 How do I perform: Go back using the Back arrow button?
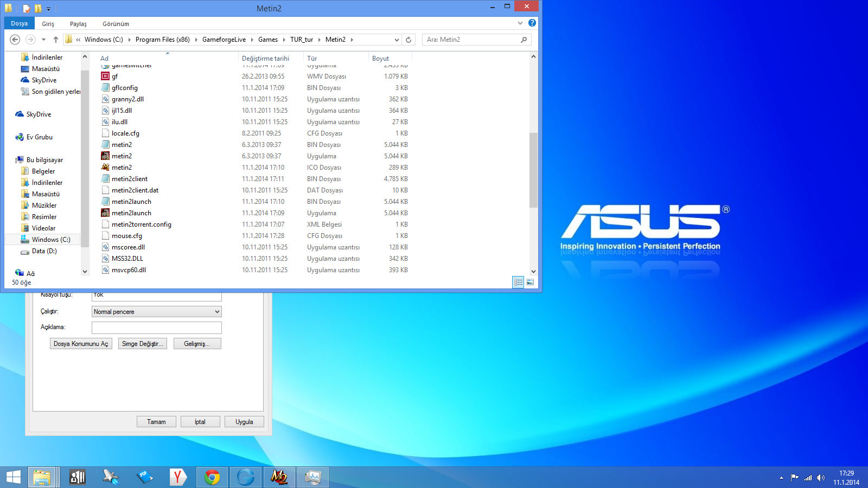pyautogui.click(x=15, y=40)
